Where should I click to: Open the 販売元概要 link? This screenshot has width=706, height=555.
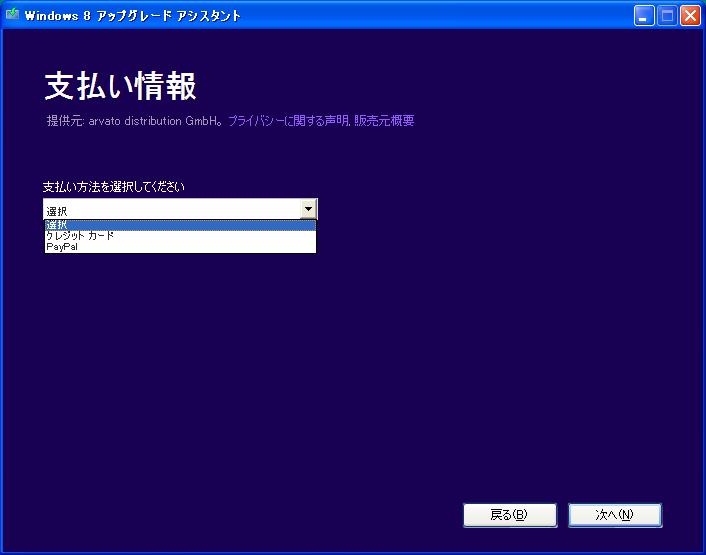[384, 121]
